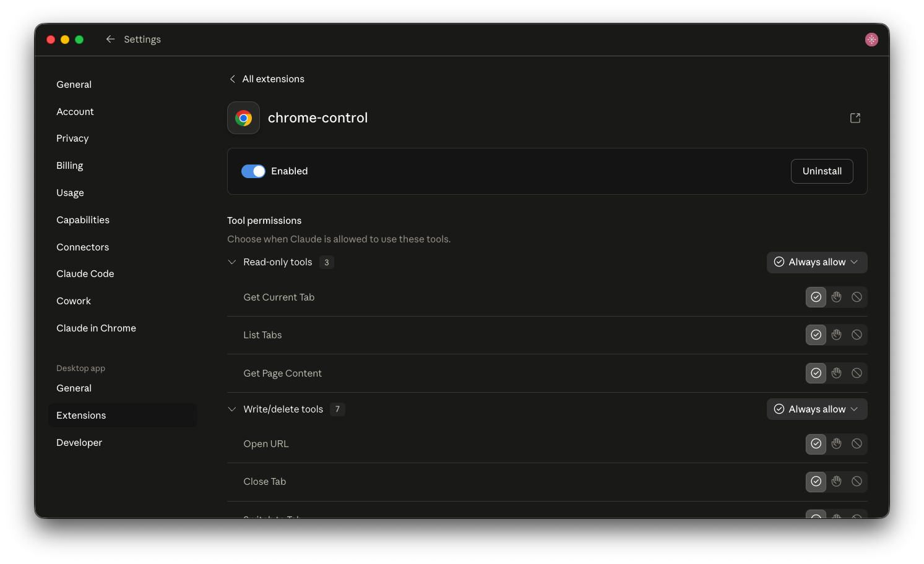Open chrome-control extension in external window icon

pos(855,118)
